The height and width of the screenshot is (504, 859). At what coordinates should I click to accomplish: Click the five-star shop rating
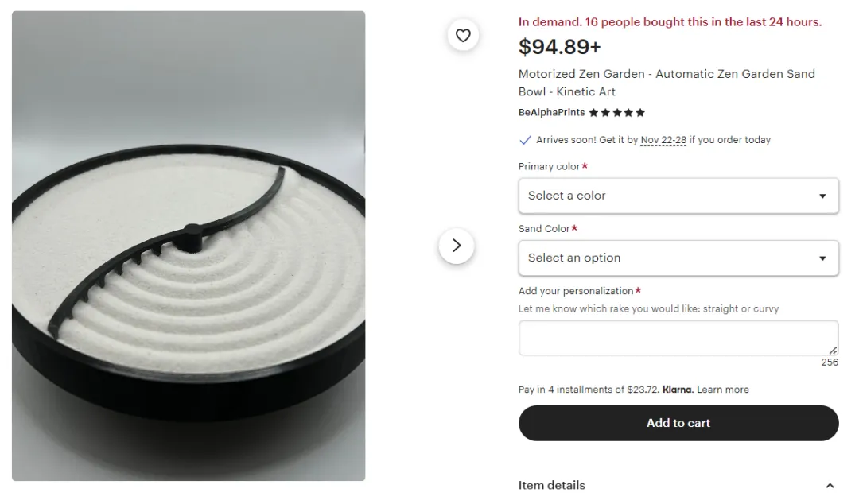617,113
